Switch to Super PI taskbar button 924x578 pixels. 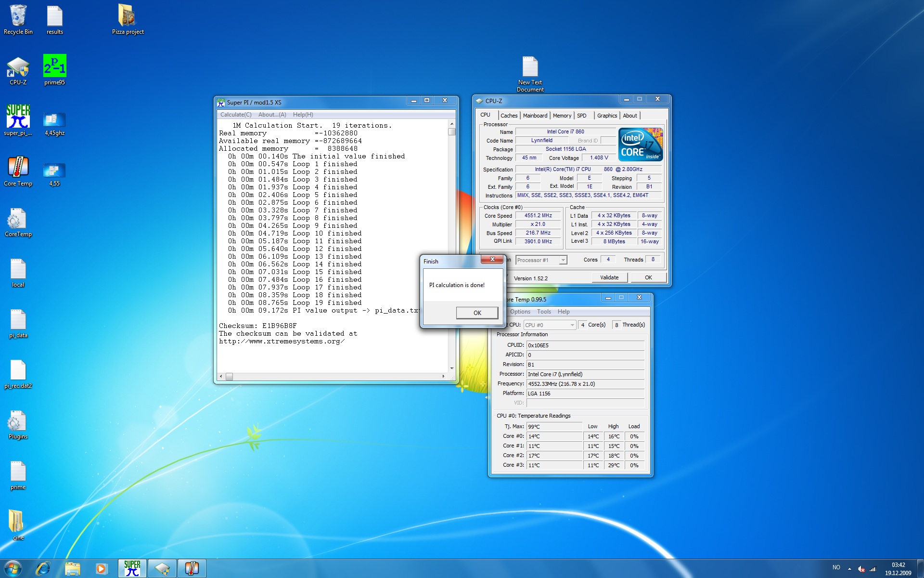click(x=132, y=568)
